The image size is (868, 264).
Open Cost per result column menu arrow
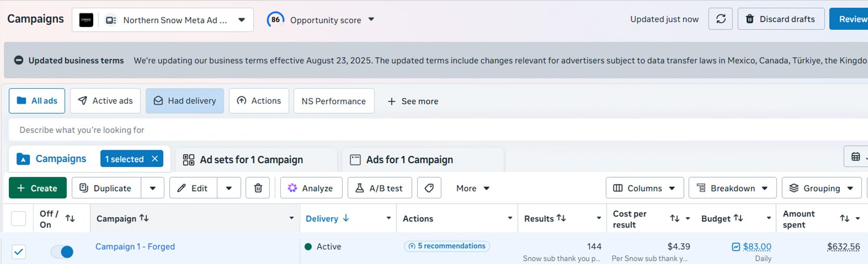tap(688, 219)
